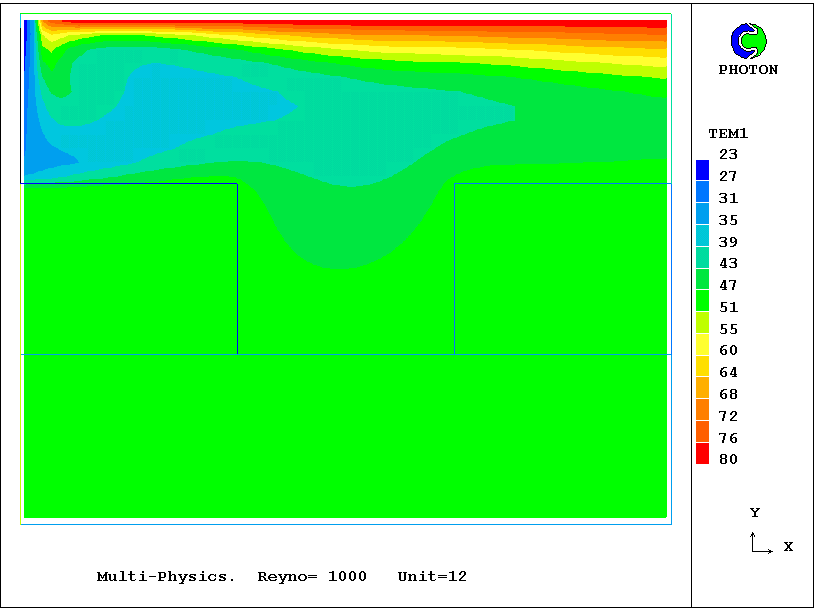This screenshot has width=818, height=611.
Task: Click the legend value 64
Action: point(728,372)
